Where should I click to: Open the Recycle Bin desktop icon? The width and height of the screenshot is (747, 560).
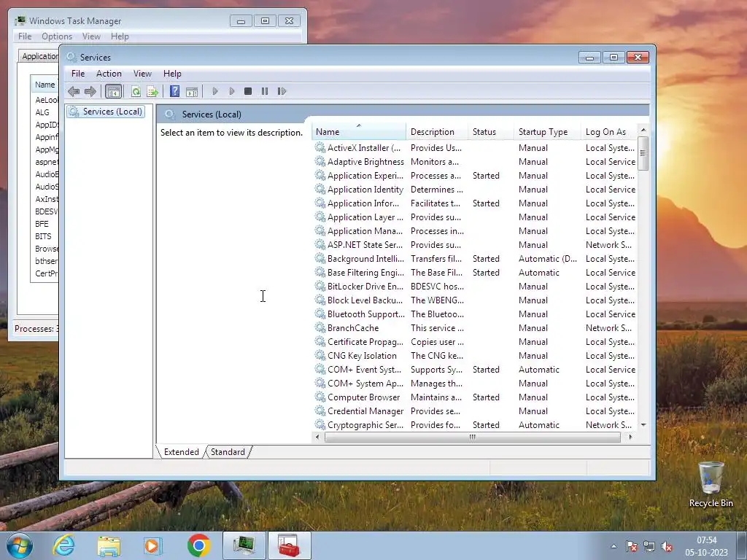tap(711, 484)
